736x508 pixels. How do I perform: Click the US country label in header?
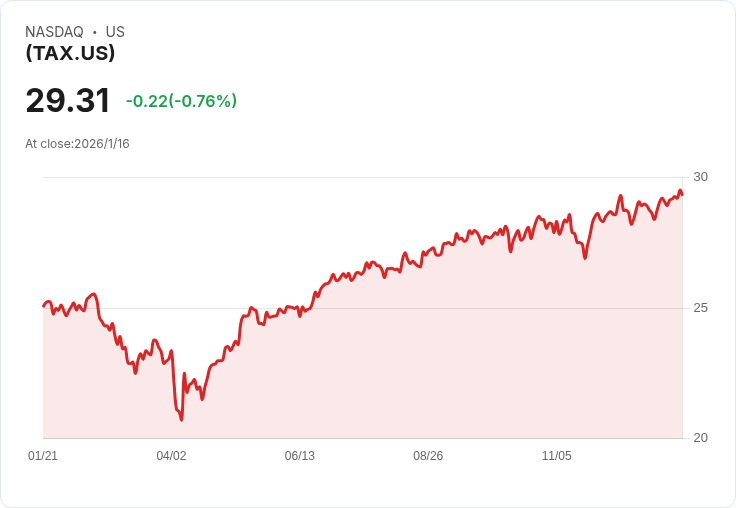coord(115,32)
